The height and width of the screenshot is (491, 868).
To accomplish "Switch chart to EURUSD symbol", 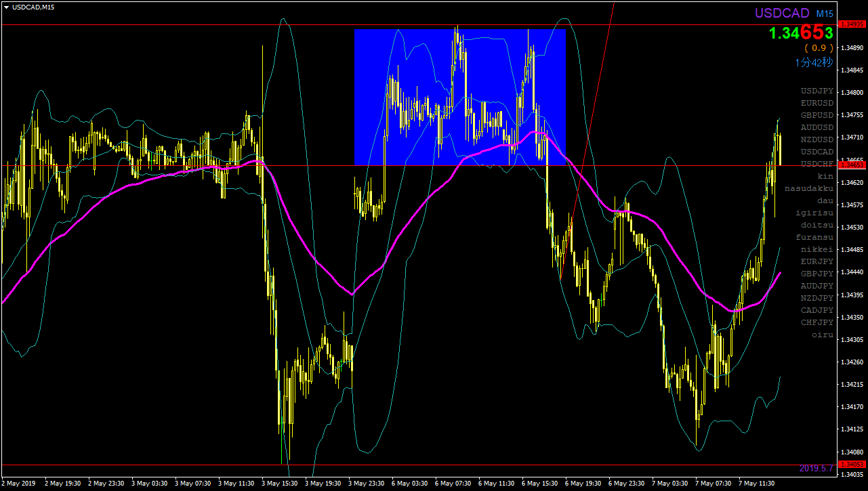I will (817, 103).
